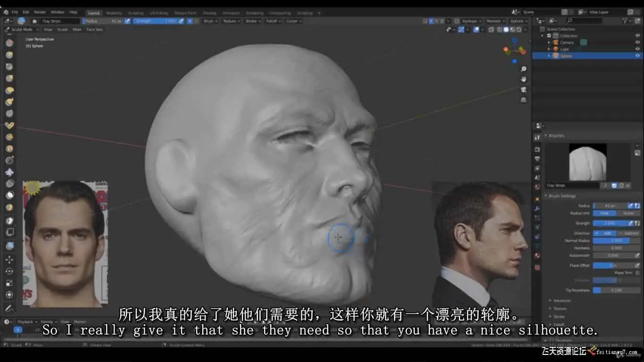
Task: Open the Edit menu
Action: pyautogui.click(x=26, y=12)
